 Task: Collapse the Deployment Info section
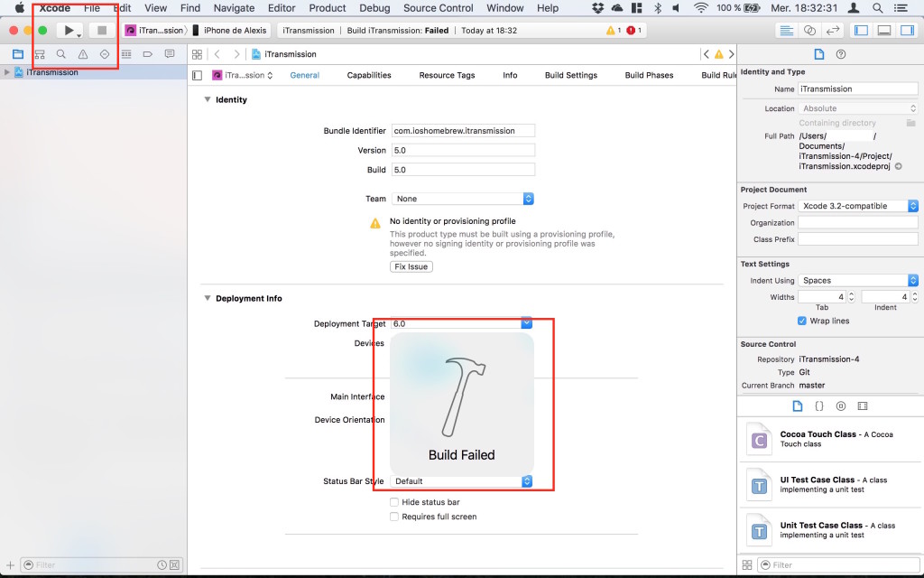208,298
